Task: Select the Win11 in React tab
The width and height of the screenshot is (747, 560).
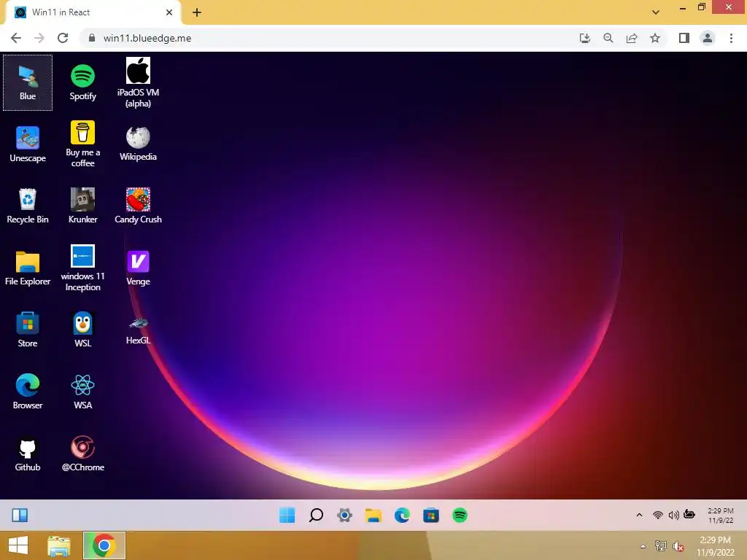Action: (94, 12)
